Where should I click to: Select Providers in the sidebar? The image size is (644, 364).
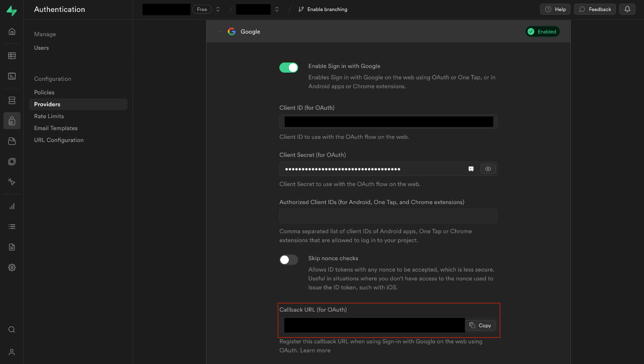point(78,104)
